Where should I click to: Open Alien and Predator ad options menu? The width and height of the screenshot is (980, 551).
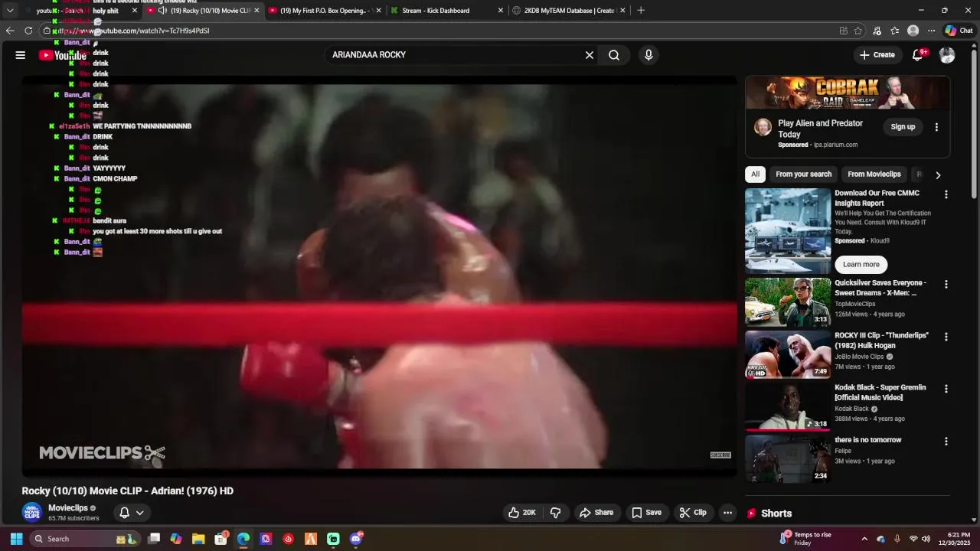click(936, 127)
